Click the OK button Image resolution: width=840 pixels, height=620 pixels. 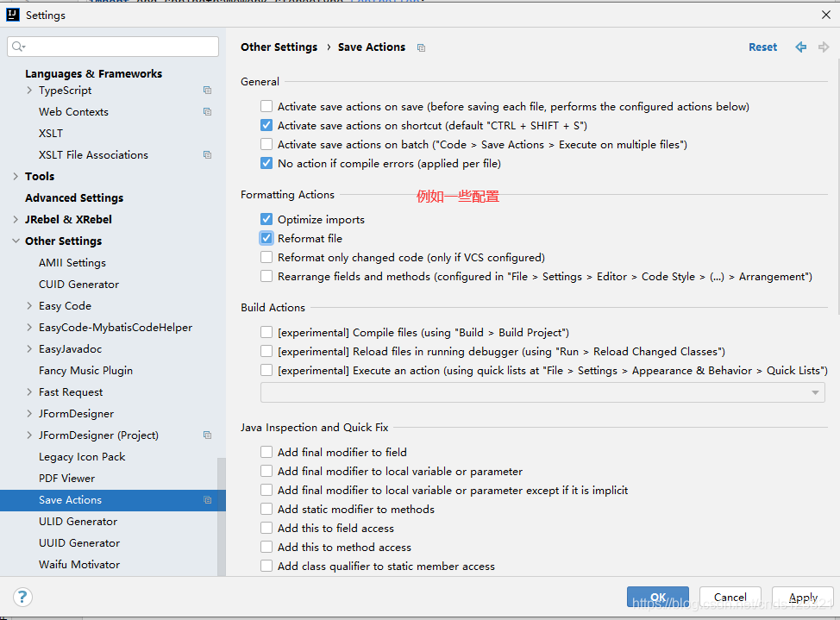click(x=658, y=597)
